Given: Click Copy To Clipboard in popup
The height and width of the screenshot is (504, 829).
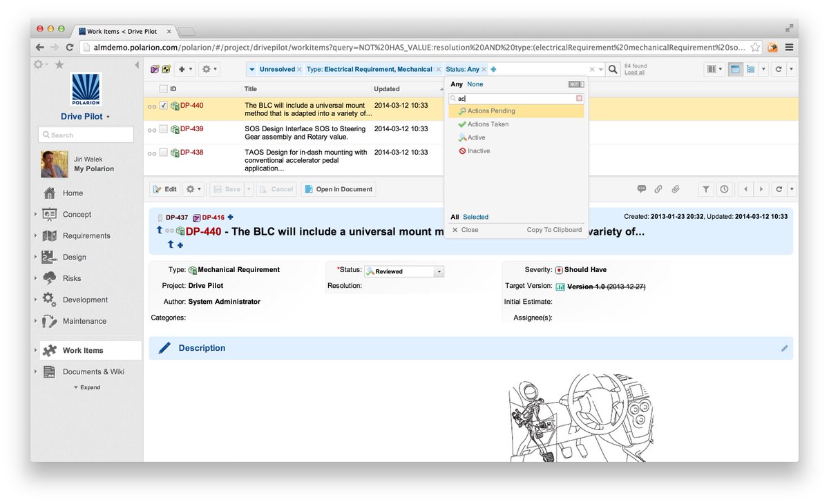Looking at the screenshot, I should click(x=554, y=230).
